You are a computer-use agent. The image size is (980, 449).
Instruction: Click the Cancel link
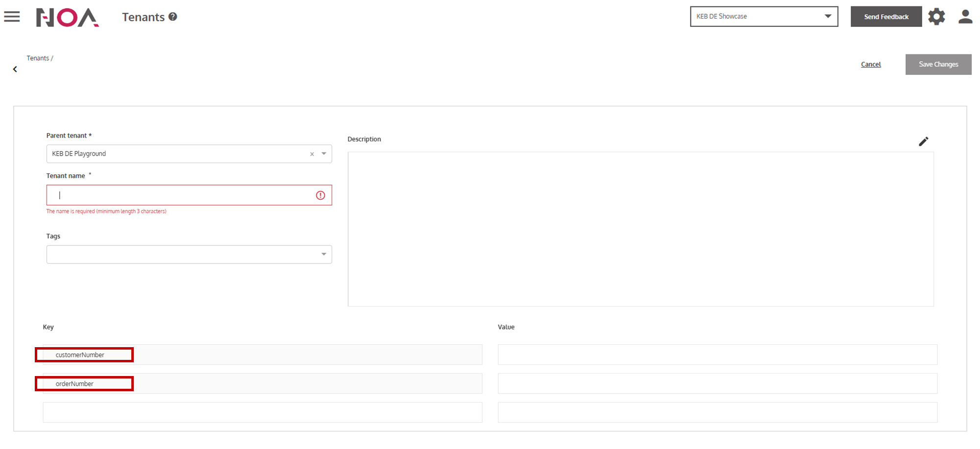pos(871,65)
